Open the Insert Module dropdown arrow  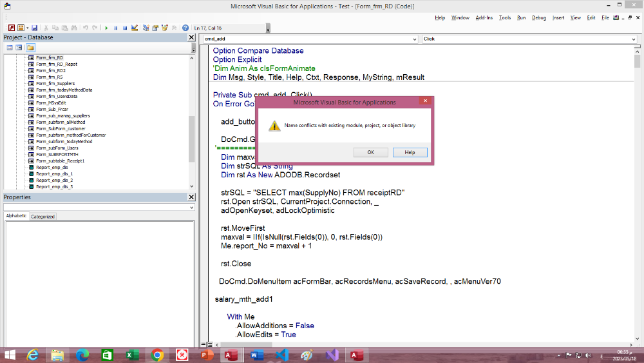27,28
